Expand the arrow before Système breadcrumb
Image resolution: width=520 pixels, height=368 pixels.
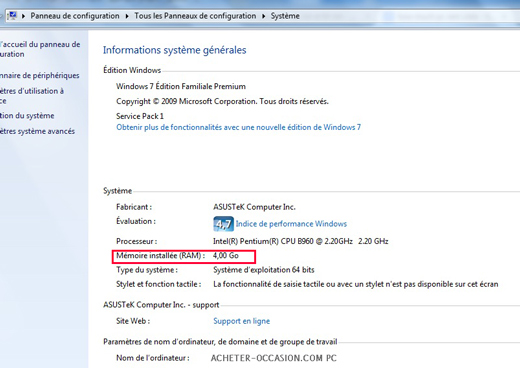[x=264, y=16]
